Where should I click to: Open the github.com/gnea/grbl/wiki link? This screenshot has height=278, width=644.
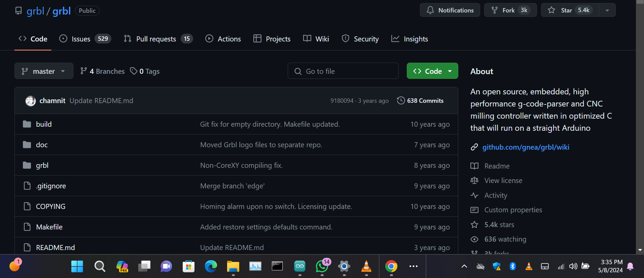(526, 147)
